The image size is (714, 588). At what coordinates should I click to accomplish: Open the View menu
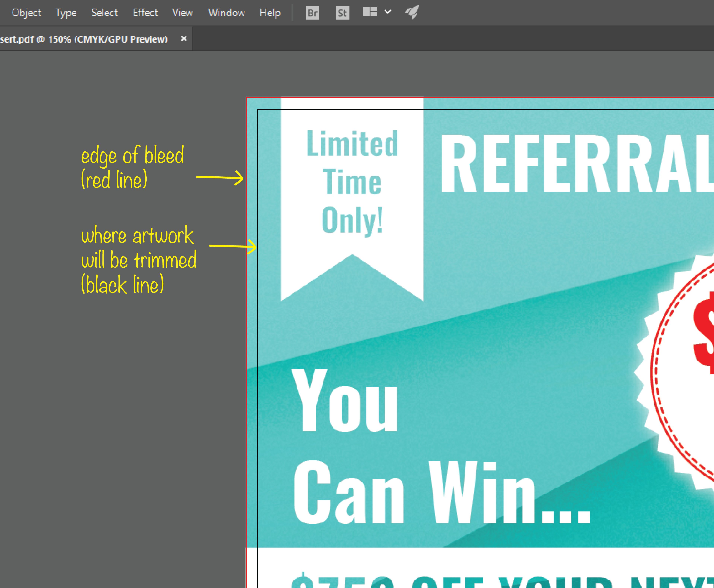[183, 13]
